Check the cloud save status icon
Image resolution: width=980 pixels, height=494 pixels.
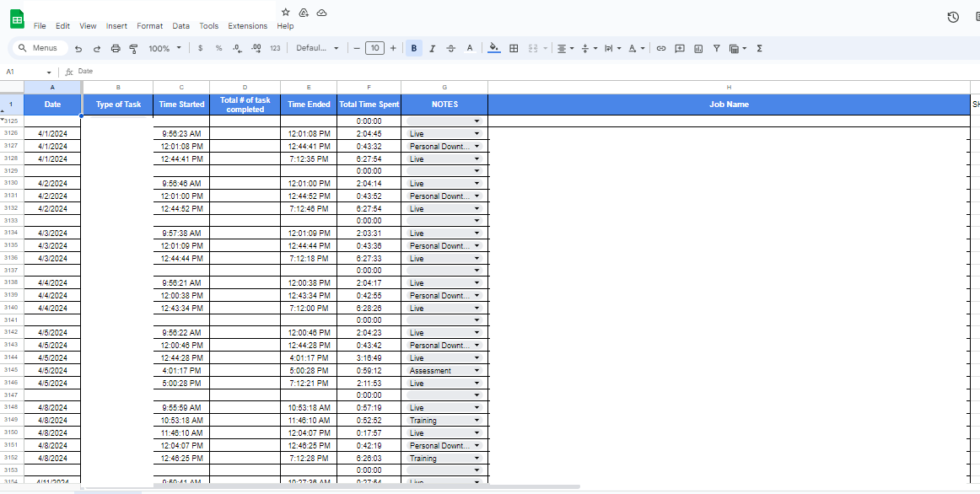pyautogui.click(x=322, y=12)
